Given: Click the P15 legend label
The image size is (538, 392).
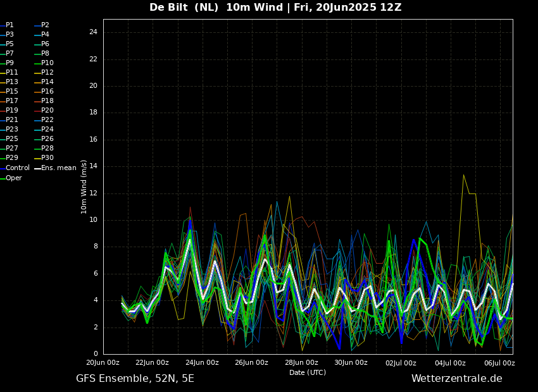Looking at the screenshot, I should [12, 92].
